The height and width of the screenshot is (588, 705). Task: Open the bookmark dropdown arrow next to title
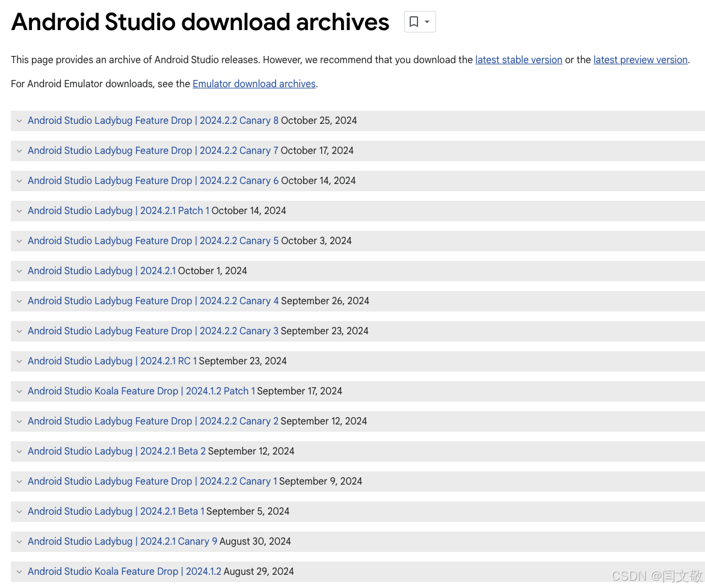pos(427,22)
